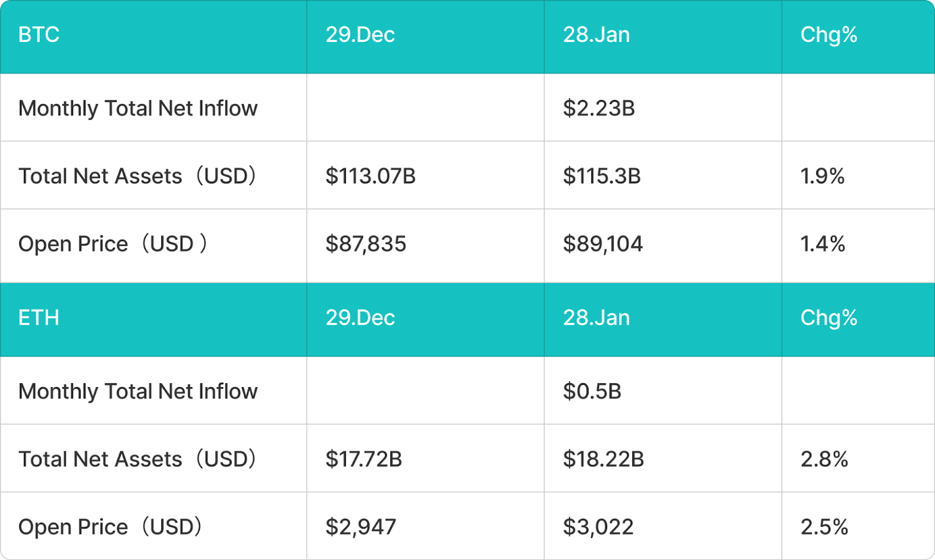The height and width of the screenshot is (560, 935).
Task: Click the $87,835 open price cell
Action: 366,244
